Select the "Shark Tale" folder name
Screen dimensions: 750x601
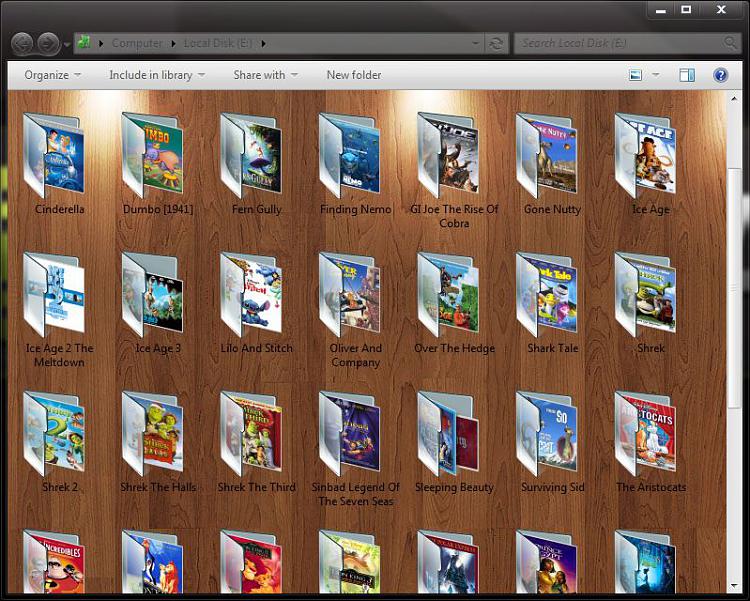(x=552, y=348)
